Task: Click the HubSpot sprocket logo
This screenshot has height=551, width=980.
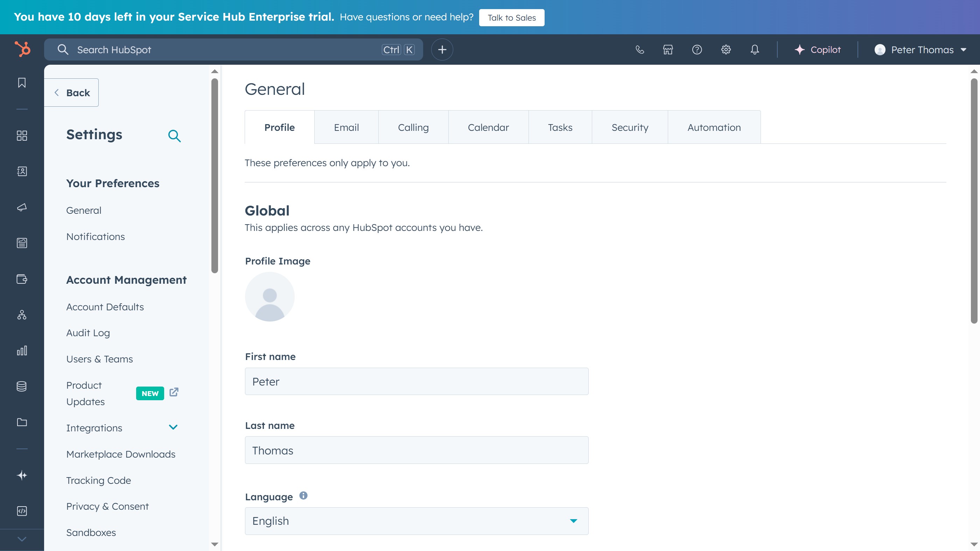Action: pyautogui.click(x=22, y=49)
